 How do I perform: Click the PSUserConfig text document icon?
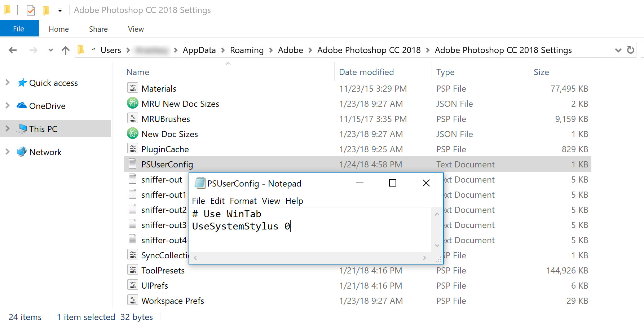(133, 164)
